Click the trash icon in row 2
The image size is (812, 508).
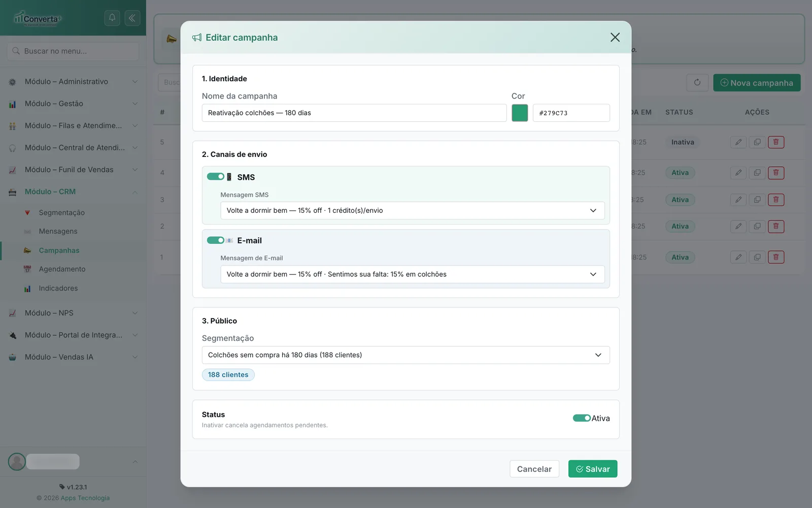[776, 226]
